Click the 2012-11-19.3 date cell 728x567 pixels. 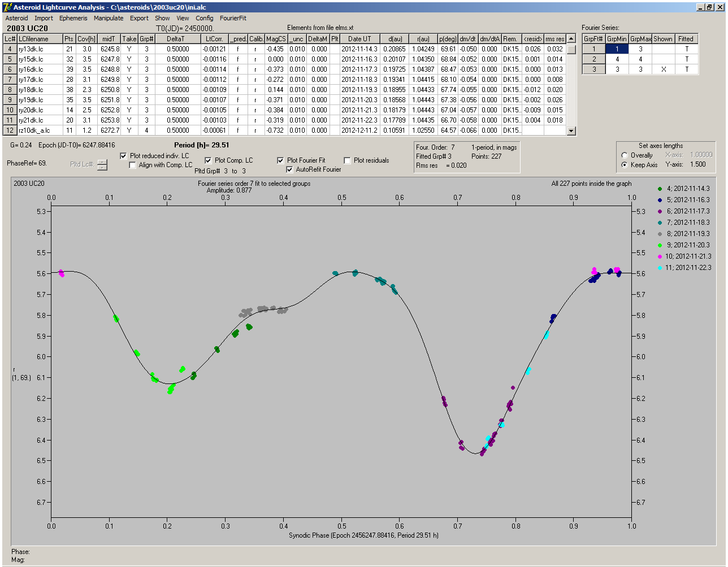tap(359, 90)
